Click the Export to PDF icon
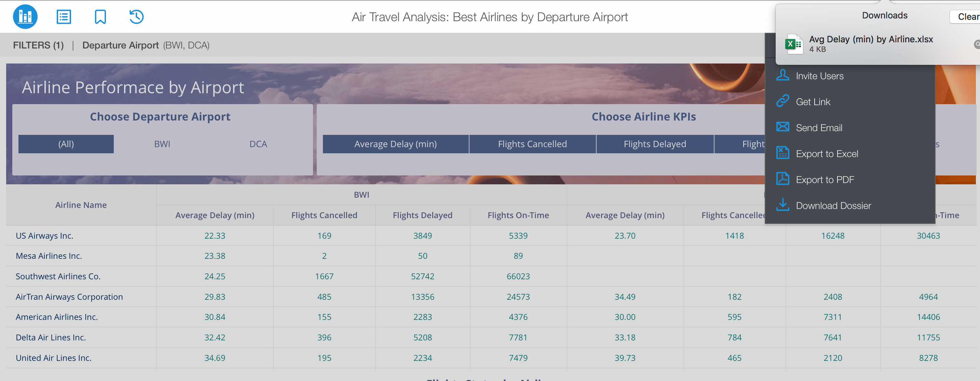Screen dimensions: 980x381 pos(782,179)
